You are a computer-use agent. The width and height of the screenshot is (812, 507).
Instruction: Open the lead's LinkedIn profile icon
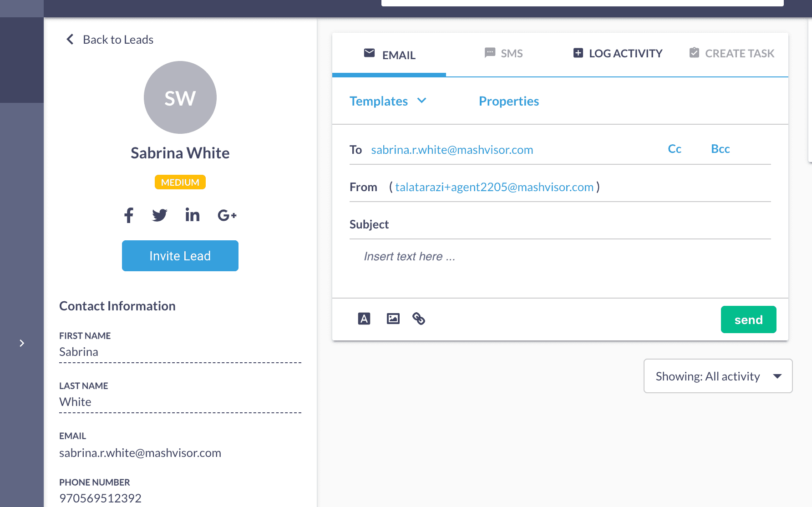(x=192, y=215)
